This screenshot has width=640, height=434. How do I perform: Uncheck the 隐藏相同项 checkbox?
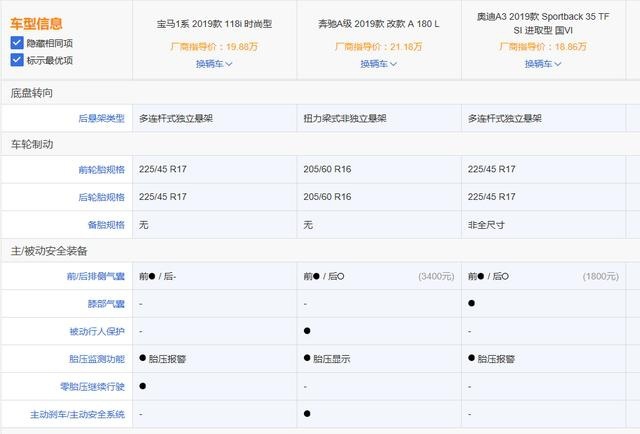click(x=17, y=42)
